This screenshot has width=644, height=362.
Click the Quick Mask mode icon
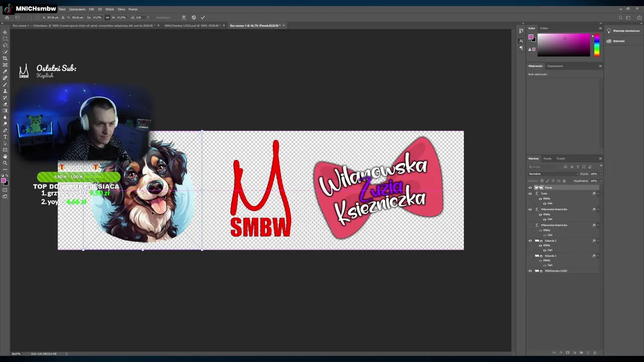[x=5, y=190]
